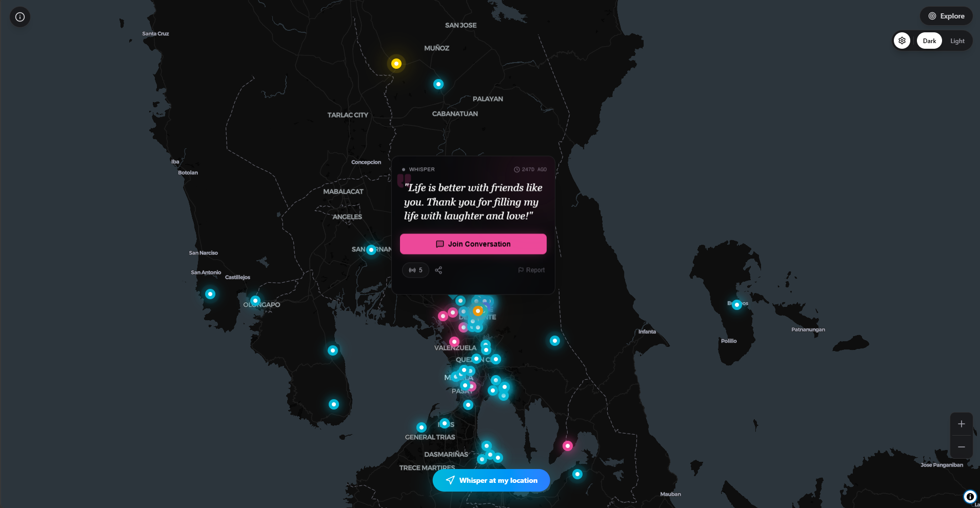The height and width of the screenshot is (508, 980).
Task: Select the cyan marker left of General Trias
Action: [422, 427]
